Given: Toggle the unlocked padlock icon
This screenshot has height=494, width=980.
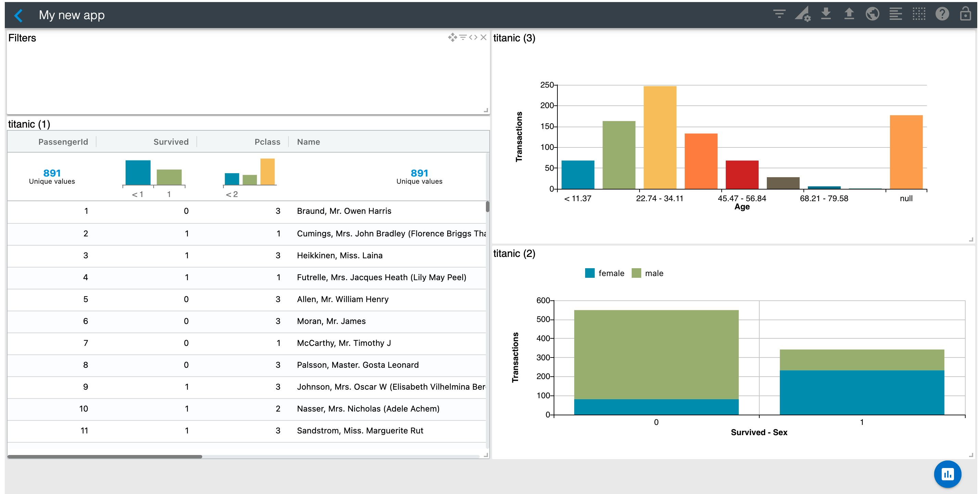Looking at the screenshot, I should (965, 14).
